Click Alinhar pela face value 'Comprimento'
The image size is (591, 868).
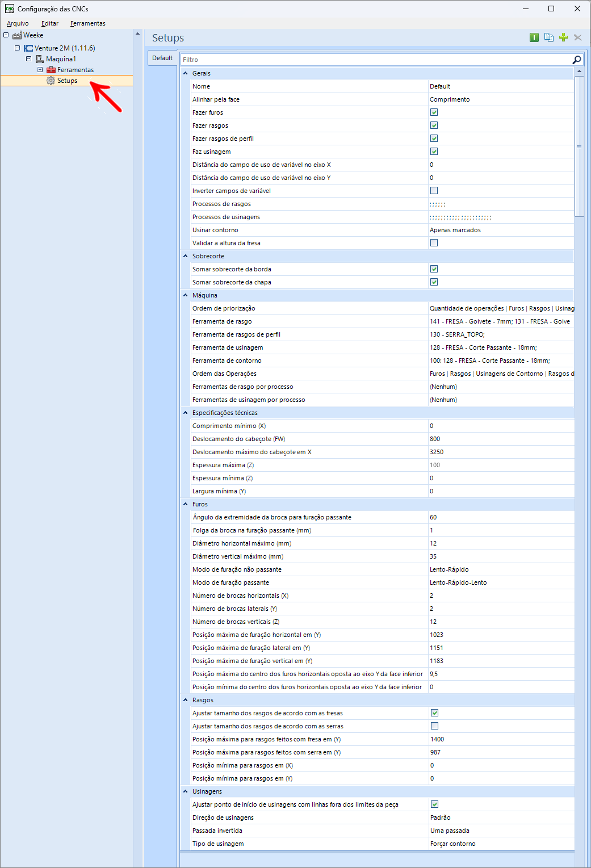[450, 99]
